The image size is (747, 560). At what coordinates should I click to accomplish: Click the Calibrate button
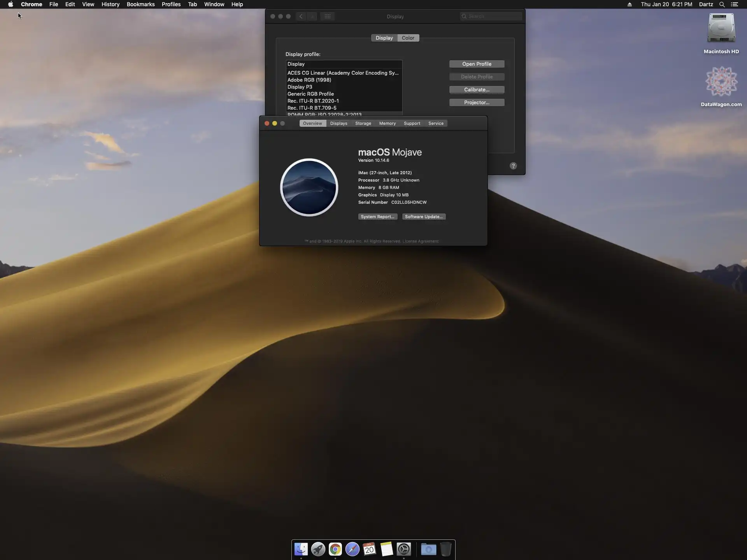(x=477, y=89)
